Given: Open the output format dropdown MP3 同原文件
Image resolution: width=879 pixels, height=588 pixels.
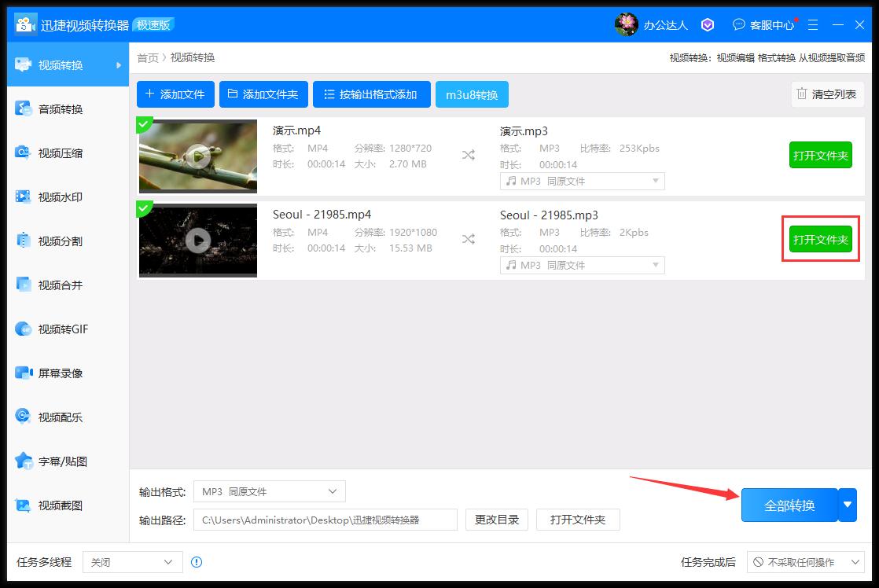Looking at the screenshot, I should click(x=269, y=491).
